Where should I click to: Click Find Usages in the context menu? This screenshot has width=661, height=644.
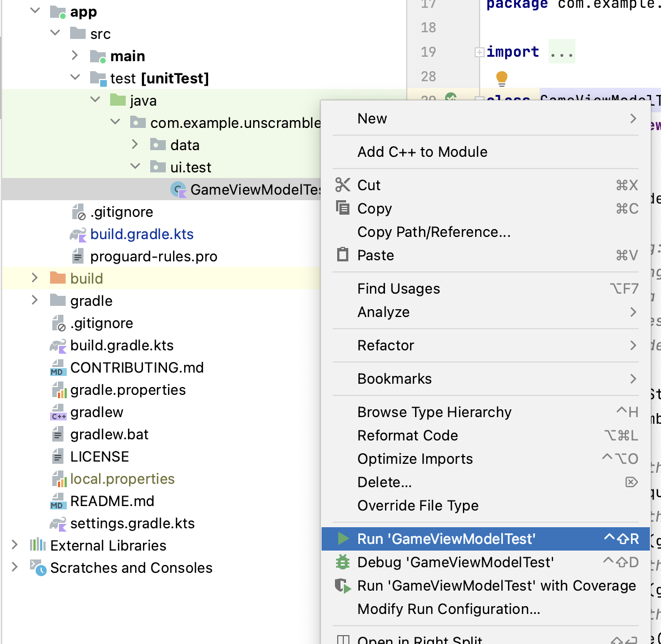(398, 289)
